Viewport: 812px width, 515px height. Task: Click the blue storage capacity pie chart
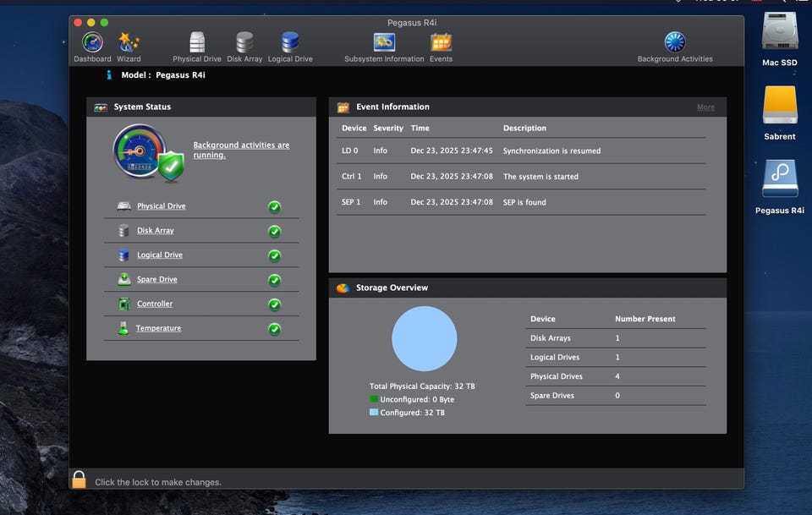(424, 338)
